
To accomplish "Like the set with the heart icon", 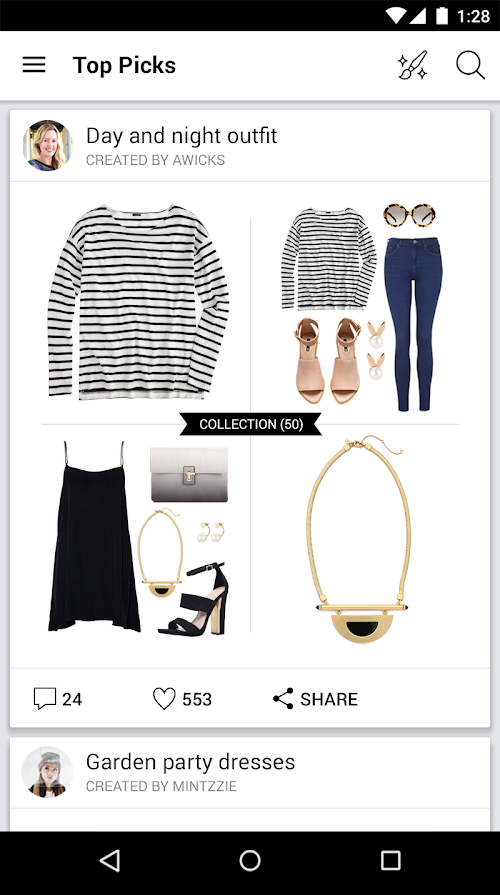I will point(164,699).
